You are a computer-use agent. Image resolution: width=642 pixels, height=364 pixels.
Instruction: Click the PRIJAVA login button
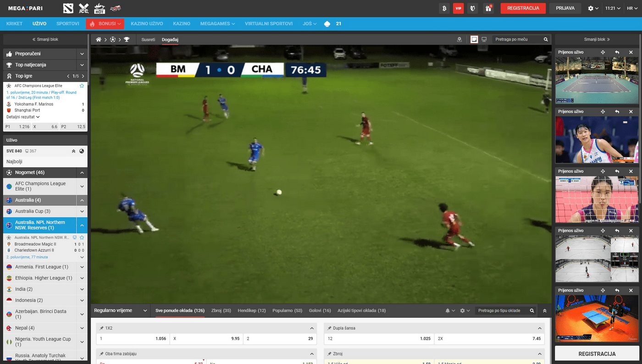tap(565, 8)
